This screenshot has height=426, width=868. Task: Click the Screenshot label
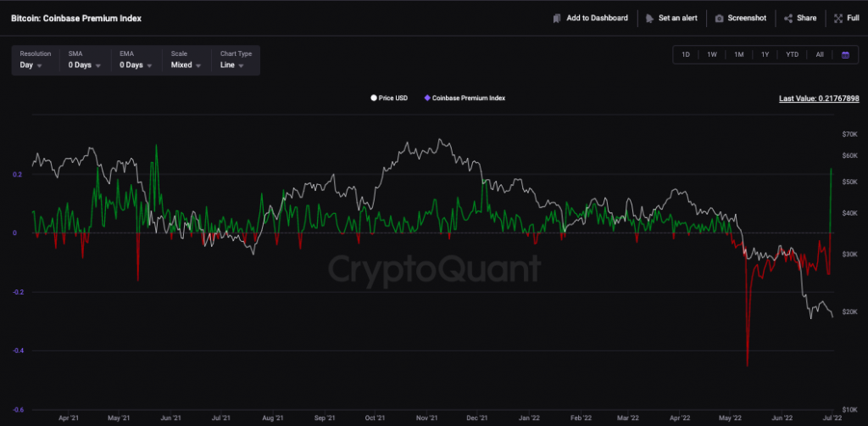747,19
